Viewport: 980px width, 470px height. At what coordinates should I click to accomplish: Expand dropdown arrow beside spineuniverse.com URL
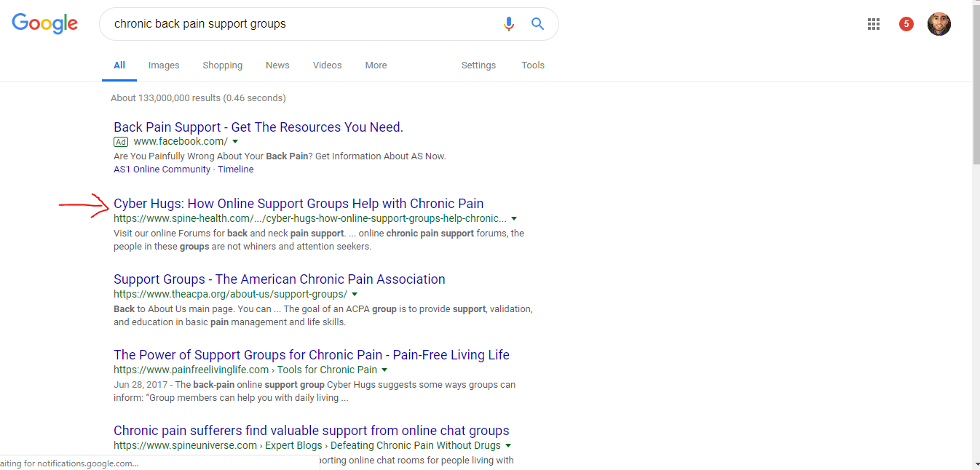click(508, 445)
